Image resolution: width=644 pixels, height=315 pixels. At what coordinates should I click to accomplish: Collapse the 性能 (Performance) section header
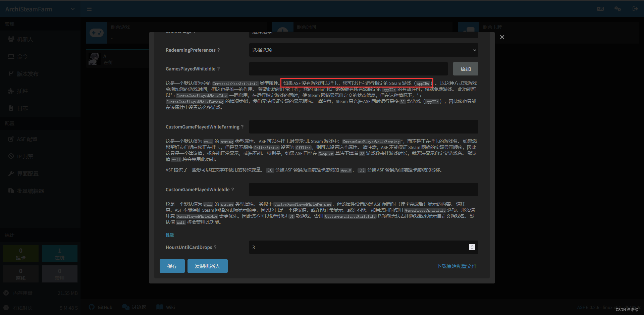click(169, 235)
